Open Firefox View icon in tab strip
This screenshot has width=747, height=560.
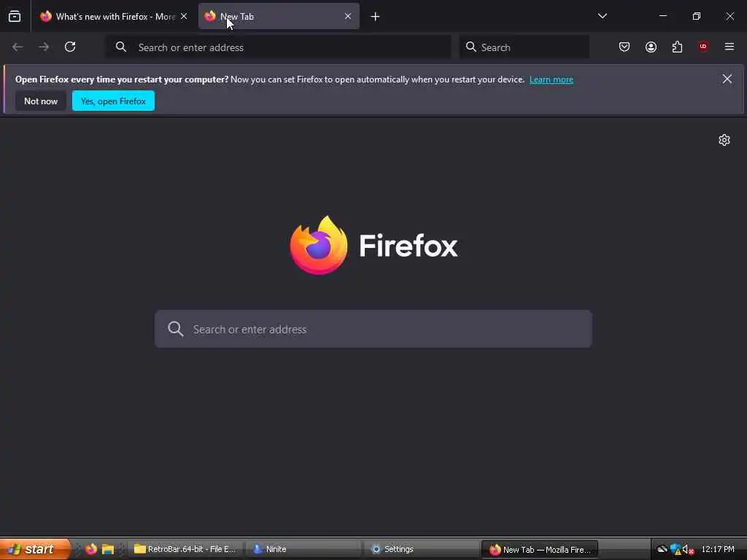click(x=15, y=16)
